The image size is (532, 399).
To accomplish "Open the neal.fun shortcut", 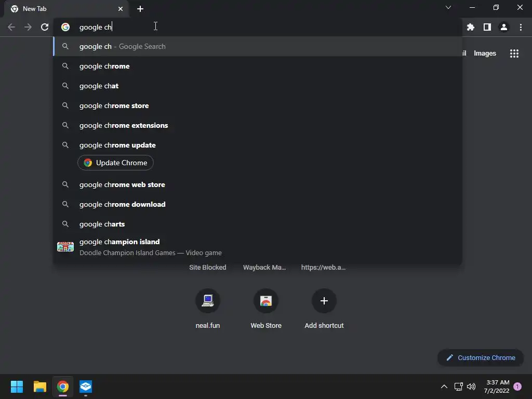I will 208,309.
